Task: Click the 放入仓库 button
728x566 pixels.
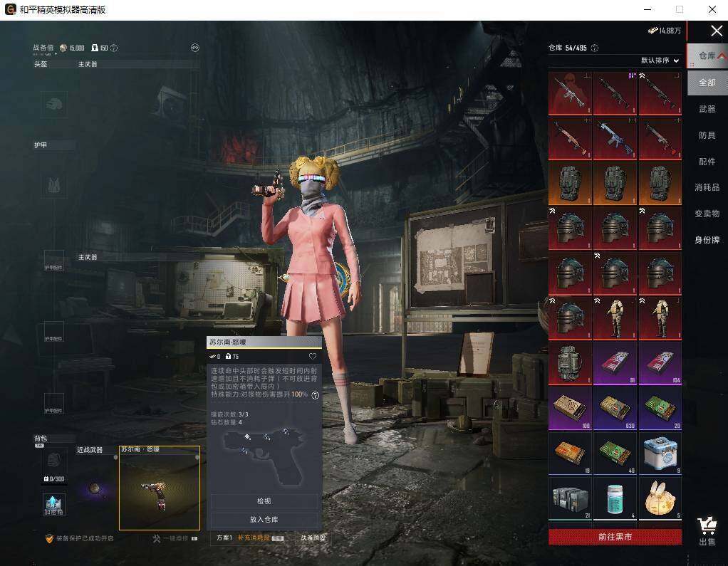Action: [264, 520]
